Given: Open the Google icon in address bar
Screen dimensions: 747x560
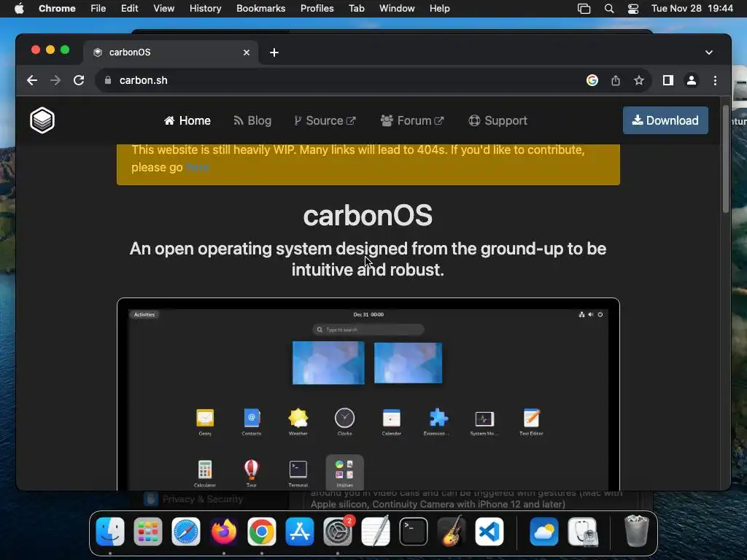Looking at the screenshot, I should tap(592, 80).
